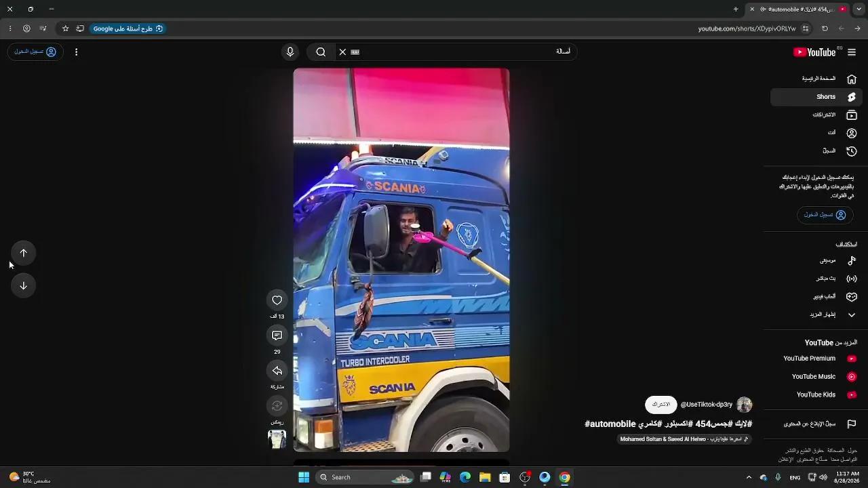Image resolution: width=868 pixels, height=488 pixels.
Task: Open YouTube Premium
Action: [816, 359]
